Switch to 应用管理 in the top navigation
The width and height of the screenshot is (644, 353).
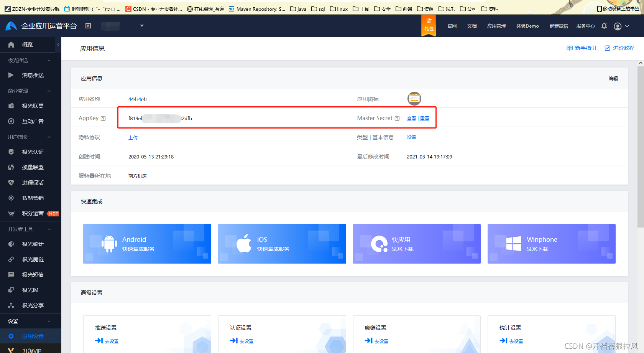pyautogui.click(x=496, y=26)
